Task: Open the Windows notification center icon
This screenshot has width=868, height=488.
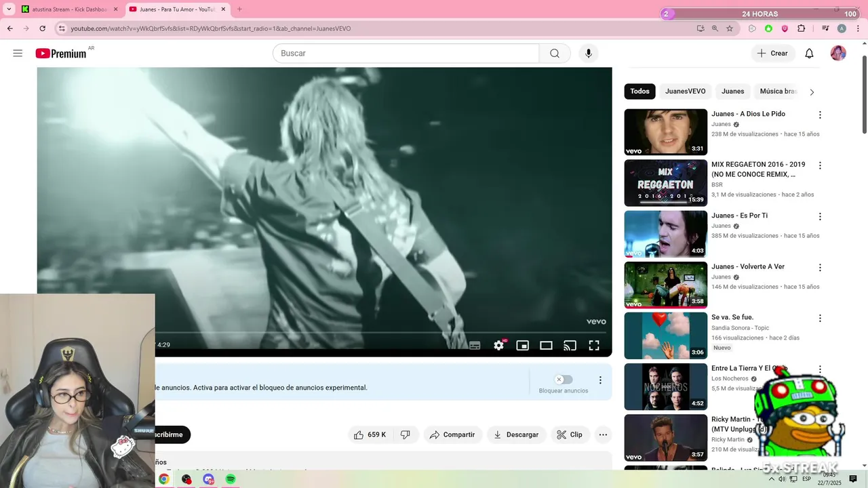Action: 853,479
